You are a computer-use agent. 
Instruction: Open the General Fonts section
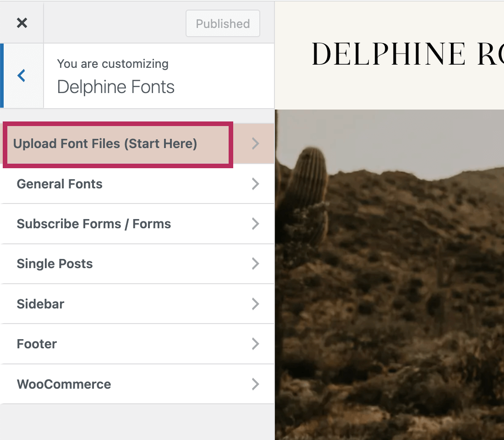(60, 184)
